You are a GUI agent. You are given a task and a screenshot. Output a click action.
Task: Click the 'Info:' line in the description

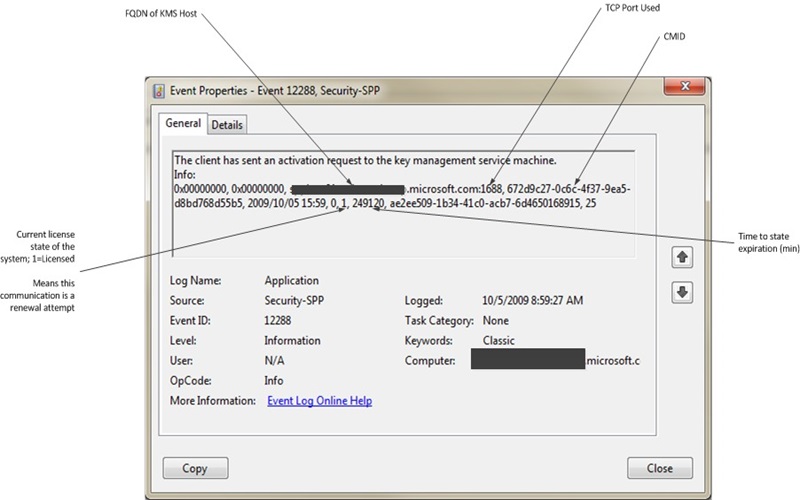185,175
